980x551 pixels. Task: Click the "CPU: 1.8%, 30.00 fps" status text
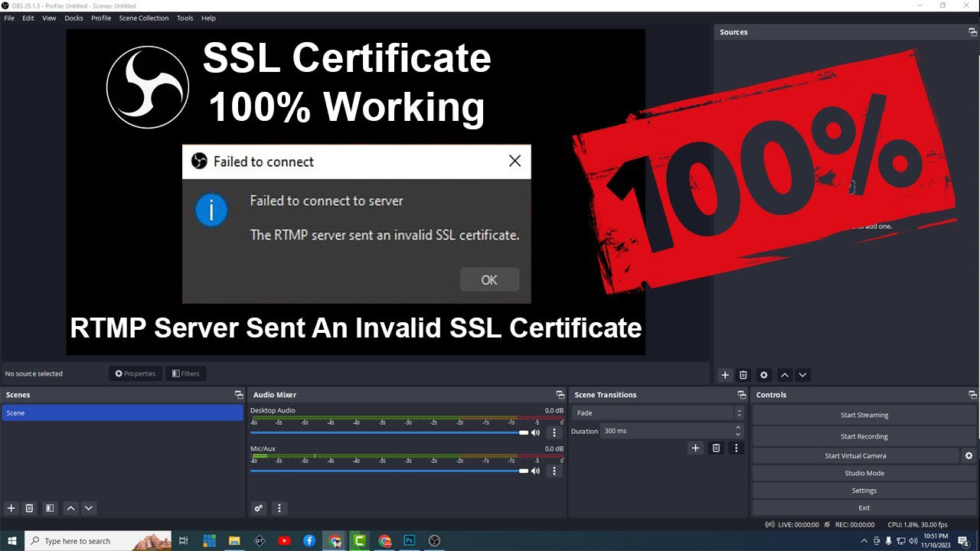917,525
